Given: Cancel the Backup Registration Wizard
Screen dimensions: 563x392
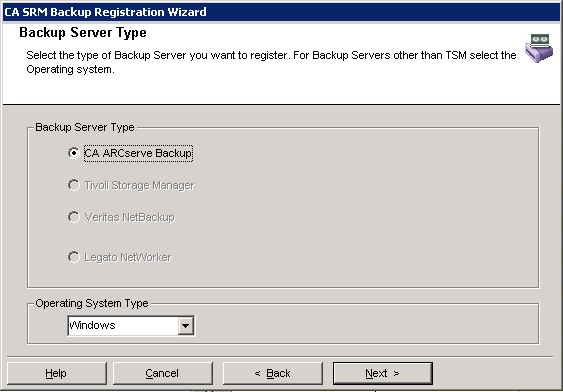Looking at the screenshot, I should point(162,373).
